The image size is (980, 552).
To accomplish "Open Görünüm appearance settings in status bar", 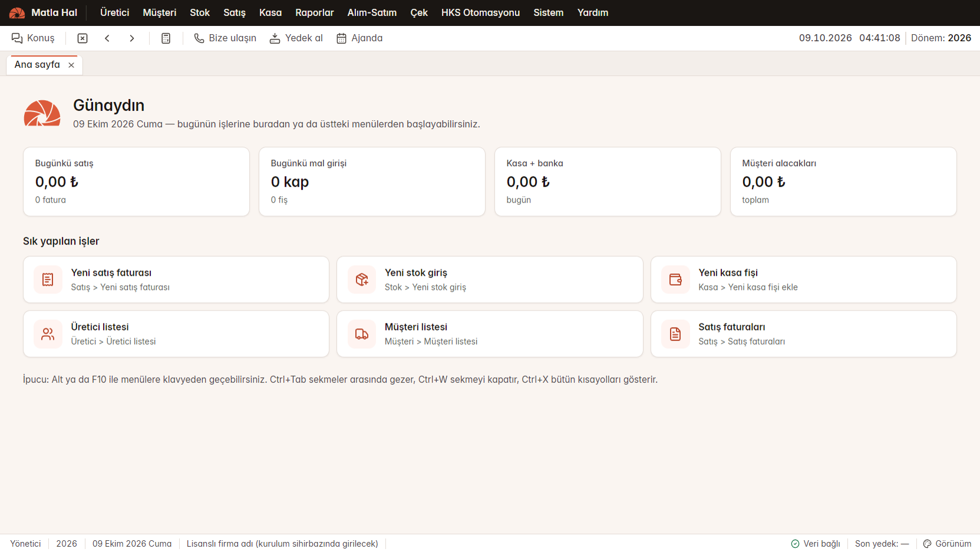I will pyautogui.click(x=947, y=544).
